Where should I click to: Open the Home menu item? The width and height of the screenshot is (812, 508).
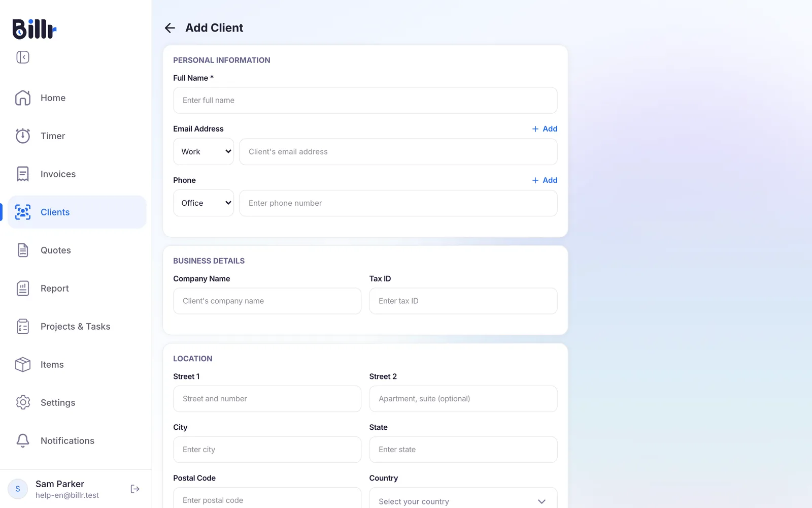point(77,98)
